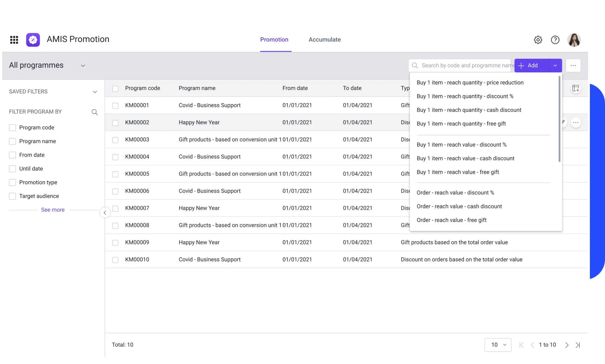605x364 pixels.
Task: Open the page size dropdown showing 10
Action: pyautogui.click(x=497, y=345)
